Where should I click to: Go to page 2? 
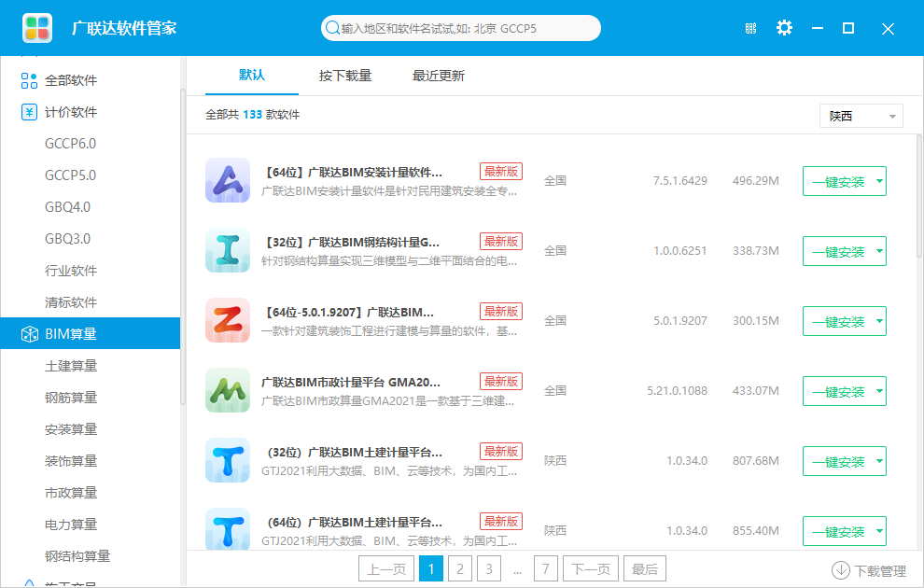pyautogui.click(x=459, y=569)
